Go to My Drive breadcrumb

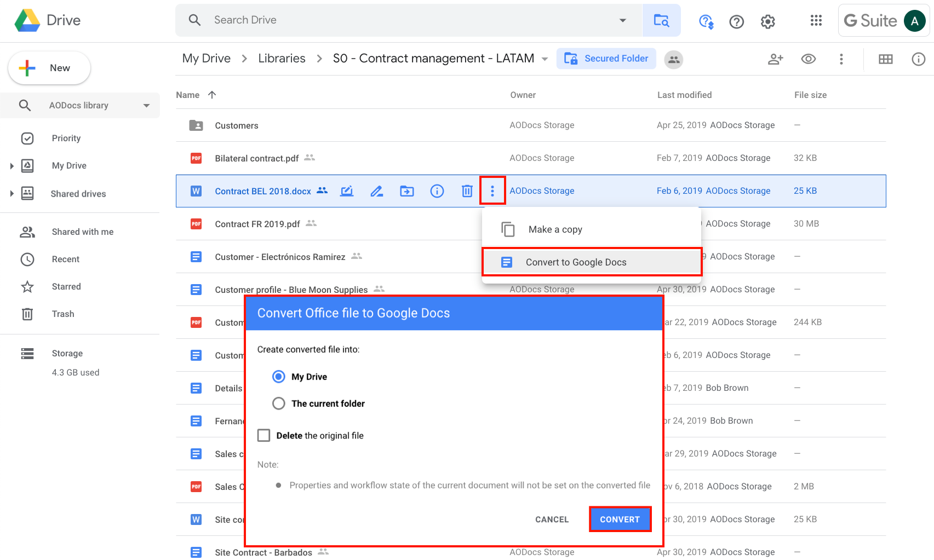tap(207, 59)
